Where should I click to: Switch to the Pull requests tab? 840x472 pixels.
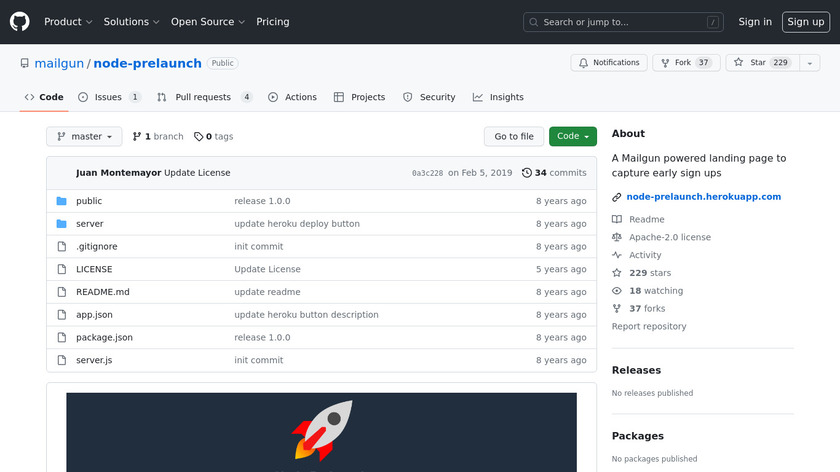click(204, 97)
